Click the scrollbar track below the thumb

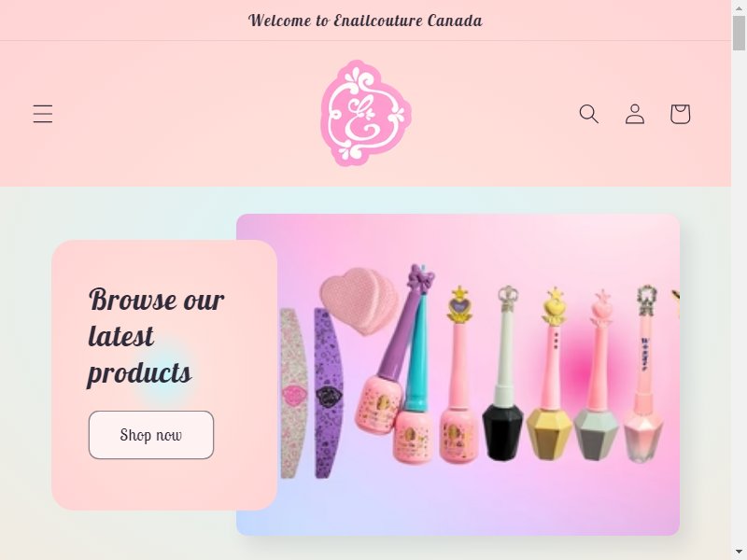(x=739, y=305)
